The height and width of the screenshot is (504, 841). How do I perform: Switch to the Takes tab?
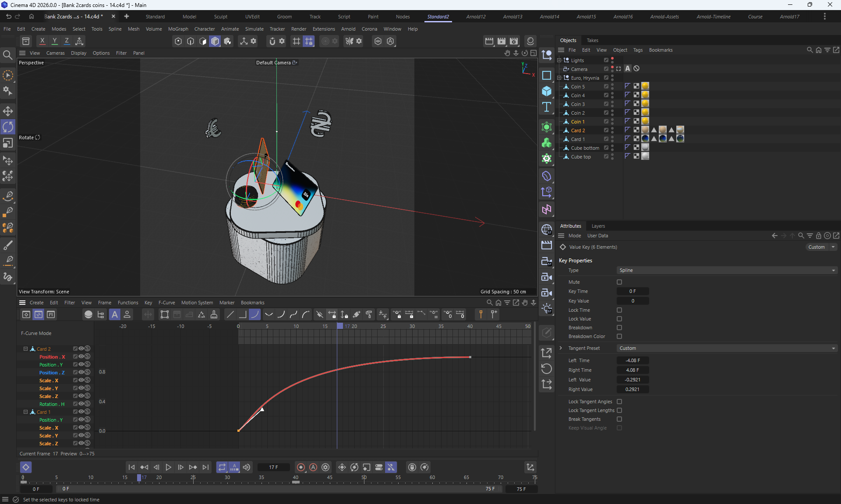(x=592, y=40)
